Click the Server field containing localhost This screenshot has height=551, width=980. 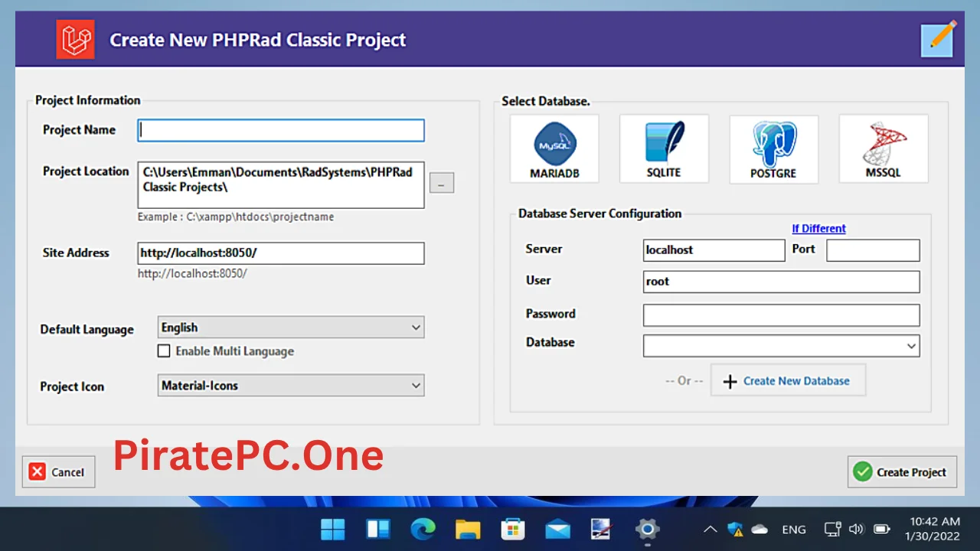pos(714,250)
